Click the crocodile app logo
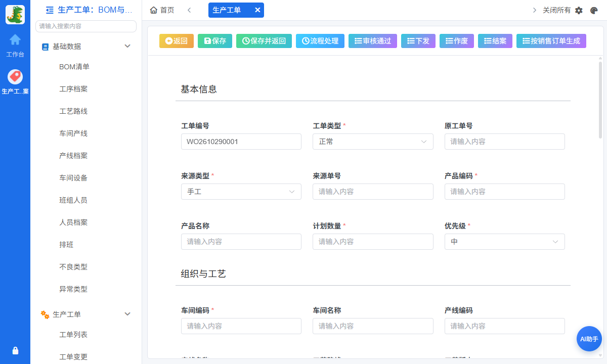607x364 pixels. pos(15,15)
